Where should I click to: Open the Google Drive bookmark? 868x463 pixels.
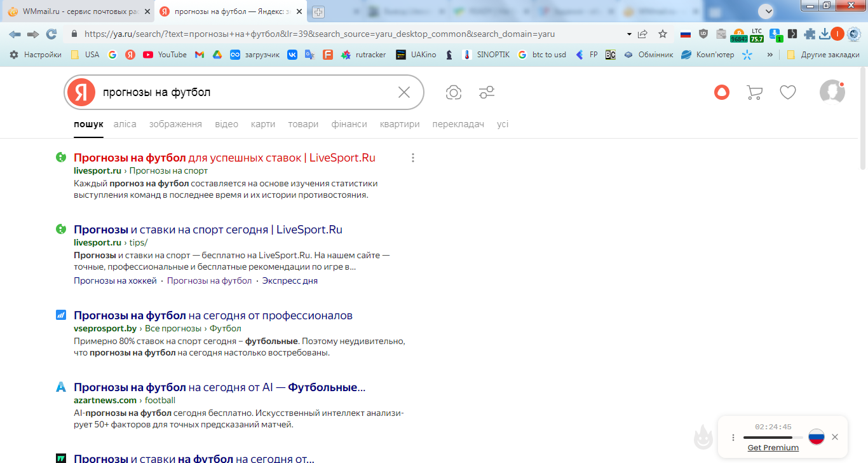tap(217, 55)
